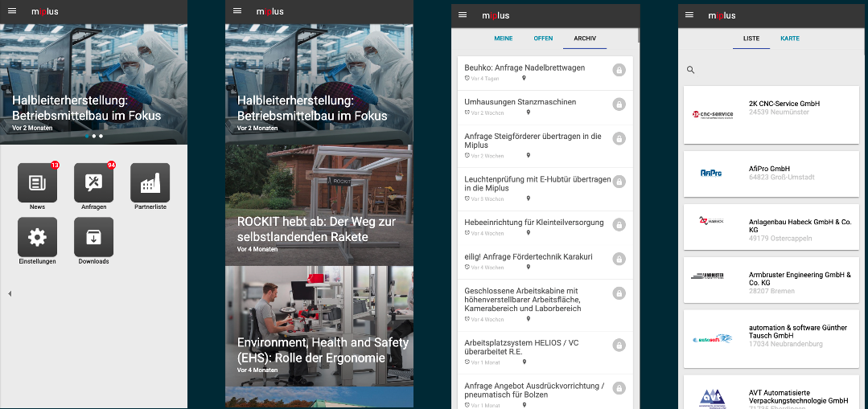Screen dimensions: 868x409
Task: Open Environment, Health and Safety article
Action: [319, 325]
